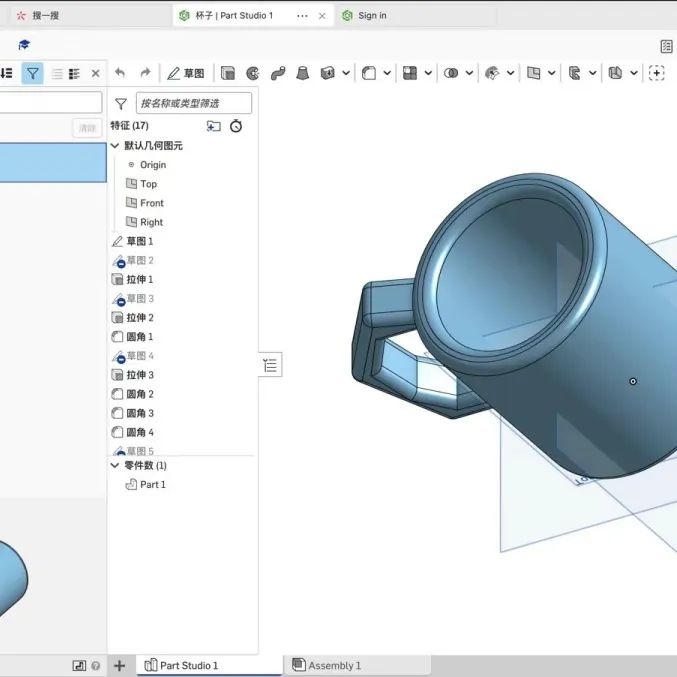The image size is (677, 677).
Task: Click the Undo arrow
Action: (x=120, y=73)
